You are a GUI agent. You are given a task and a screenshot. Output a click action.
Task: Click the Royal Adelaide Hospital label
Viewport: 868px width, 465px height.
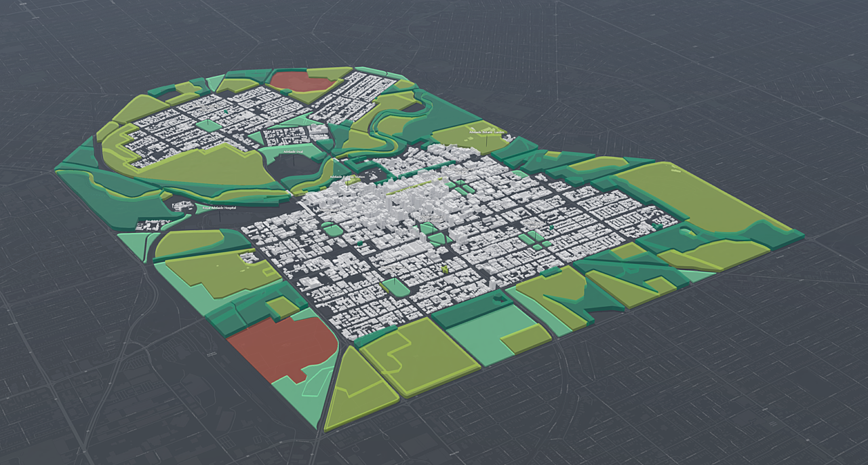coord(220,207)
